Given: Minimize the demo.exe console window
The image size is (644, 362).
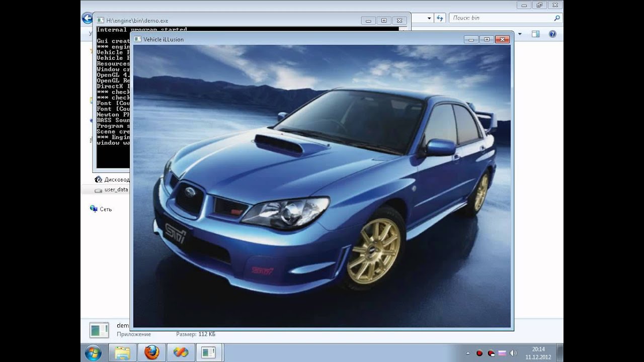Looking at the screenshot, I should (x=368, y=21).
